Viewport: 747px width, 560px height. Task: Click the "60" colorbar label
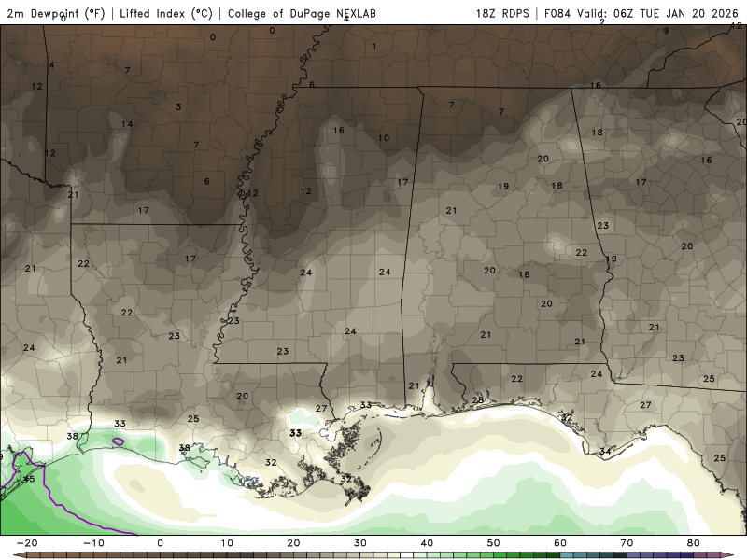pyautogui.click(x=560, y=543)
